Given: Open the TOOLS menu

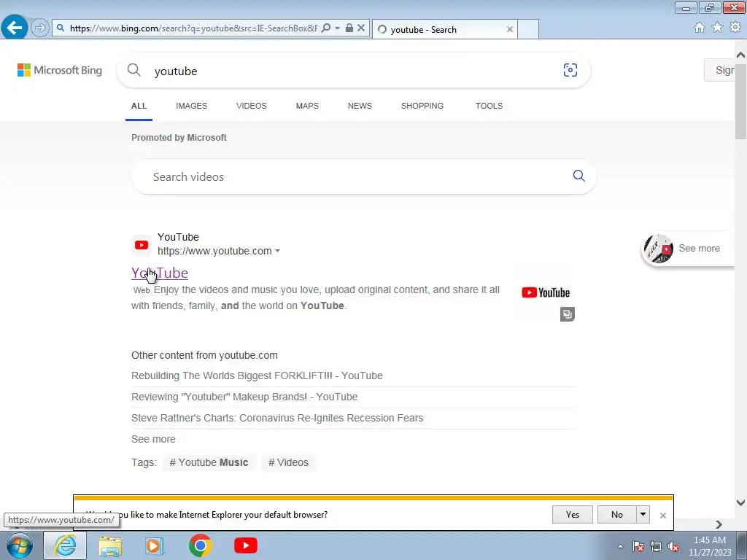Looking at the screenshot, I should (489, 106).
